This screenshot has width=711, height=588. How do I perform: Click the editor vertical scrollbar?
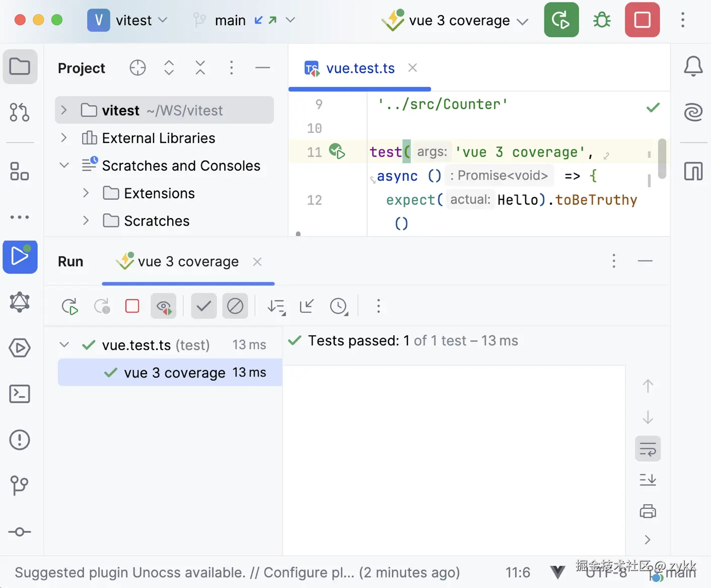pyautogui.click(x=662, y=159)
